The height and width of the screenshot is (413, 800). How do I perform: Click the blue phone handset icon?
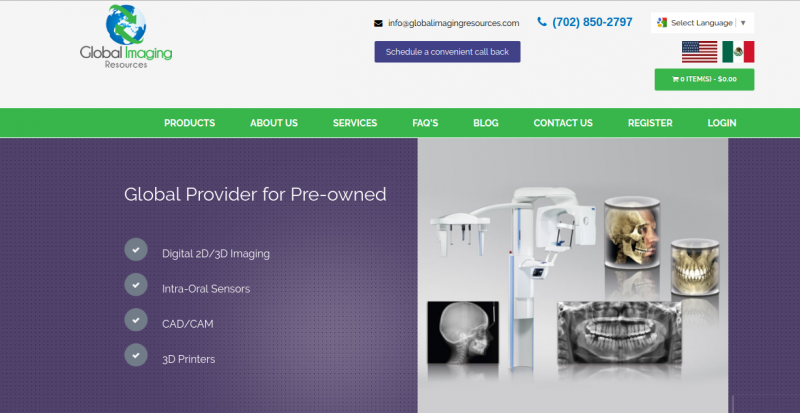tap(542, 21)
